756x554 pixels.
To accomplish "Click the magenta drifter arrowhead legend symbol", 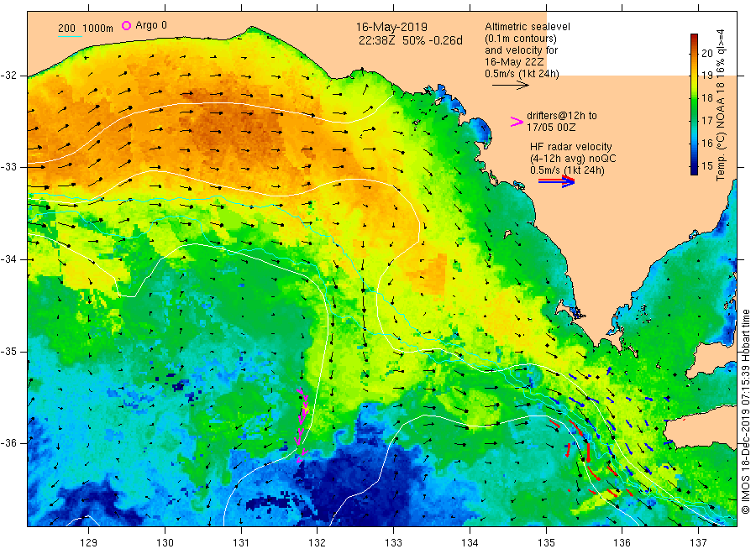I will [x=517, y=122].
